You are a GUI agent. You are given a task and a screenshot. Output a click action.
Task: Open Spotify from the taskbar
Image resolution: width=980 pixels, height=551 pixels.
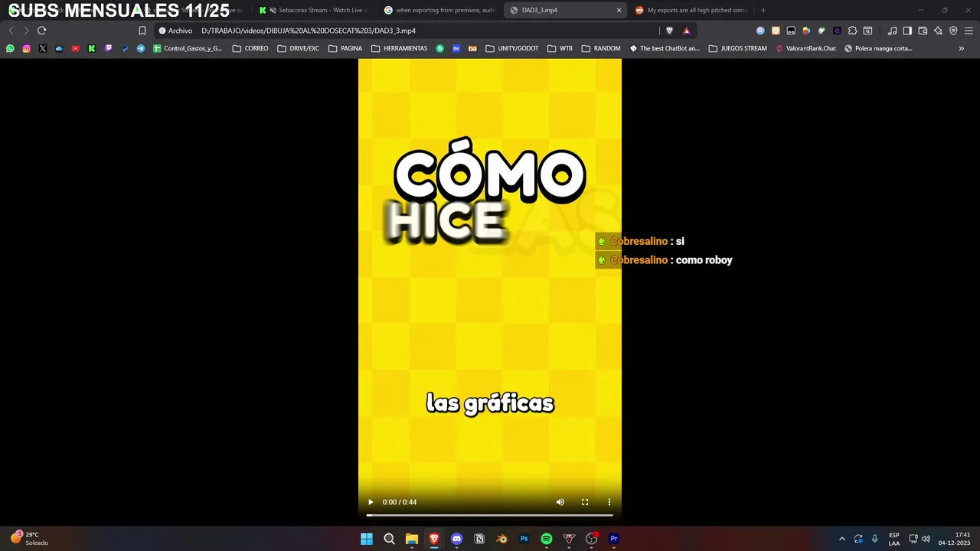(x=547, y=539)
